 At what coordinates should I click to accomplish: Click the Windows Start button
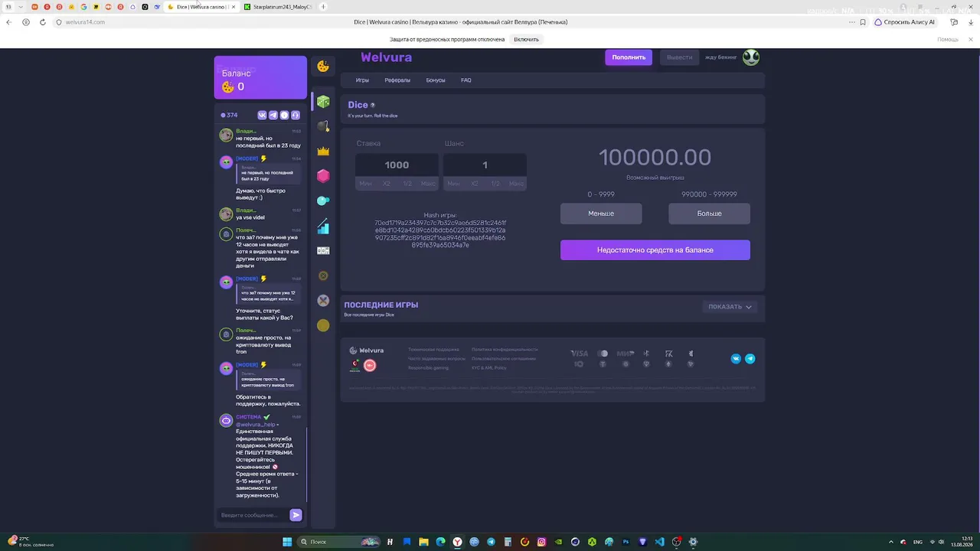287,542
